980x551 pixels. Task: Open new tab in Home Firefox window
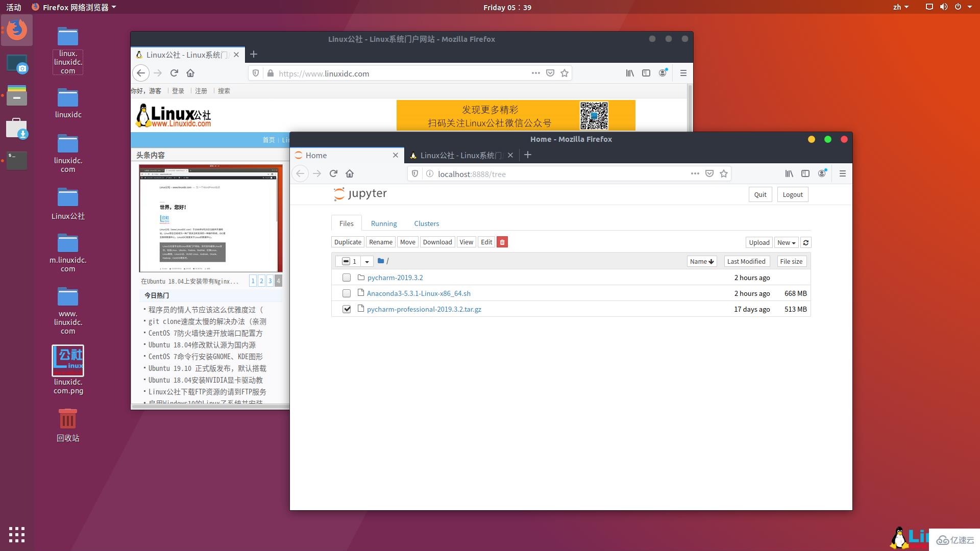528,155
